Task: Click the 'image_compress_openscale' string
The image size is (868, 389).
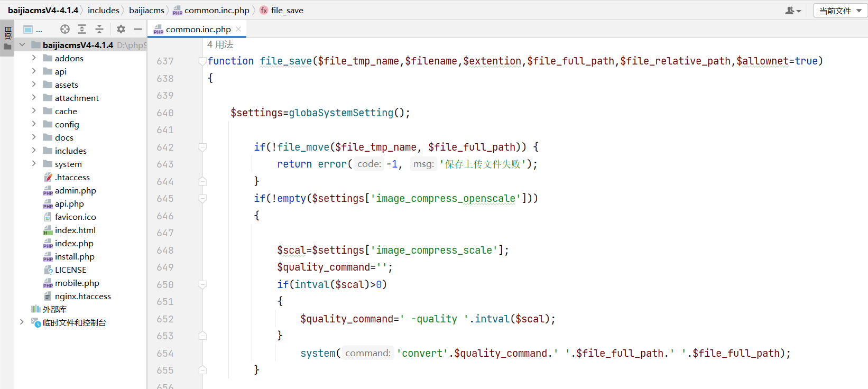Action: 446,199
